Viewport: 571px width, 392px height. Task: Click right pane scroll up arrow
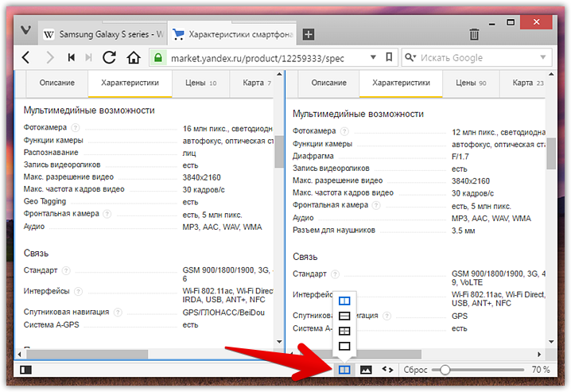pos(551,74)
